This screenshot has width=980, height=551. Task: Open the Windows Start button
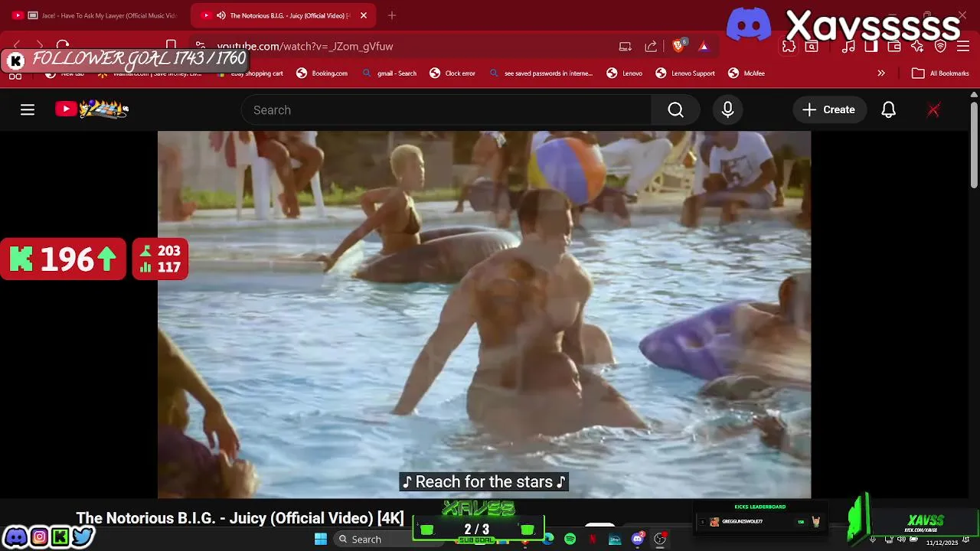tap(321, 539)
